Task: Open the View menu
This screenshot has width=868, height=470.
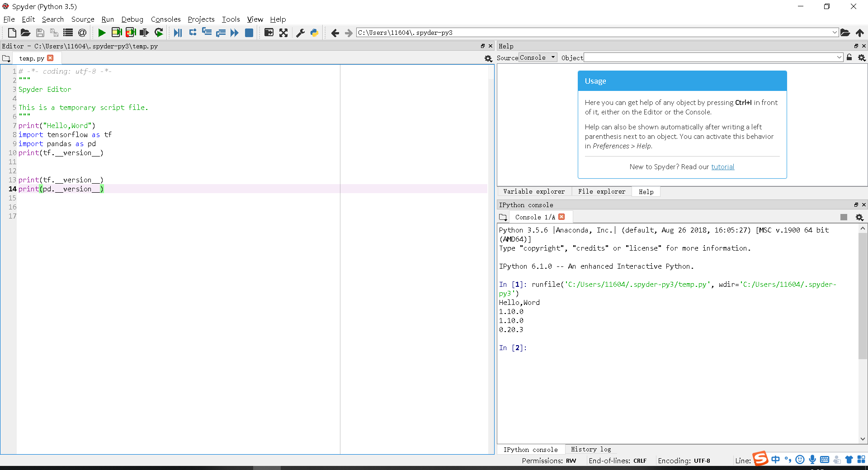Action: 255,19
